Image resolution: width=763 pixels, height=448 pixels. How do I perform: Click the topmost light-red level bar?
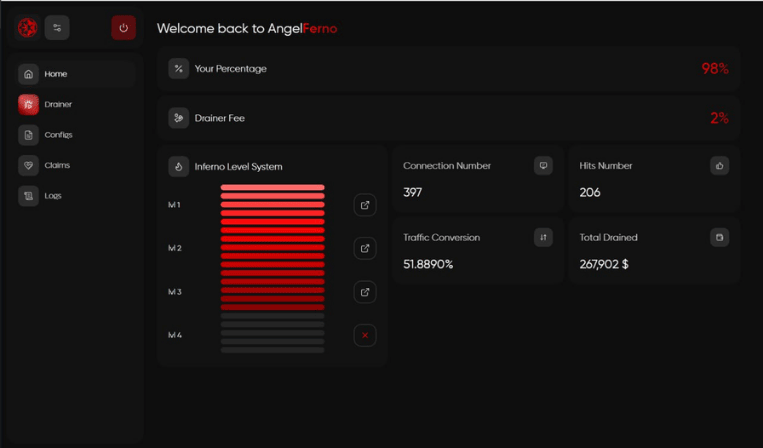tap(272, 187)
